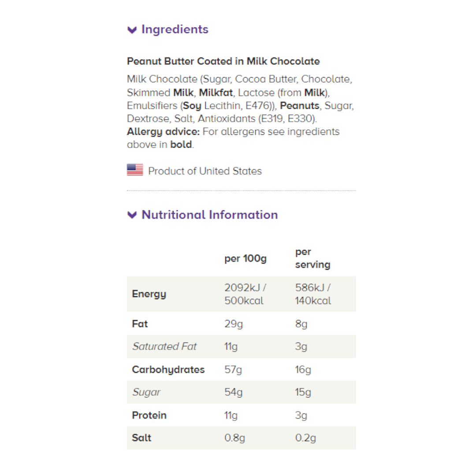Click the Carbohydrates row label
Image resolution: width=476 pixels, height=476 pixels.
click(x=168, y=369)
